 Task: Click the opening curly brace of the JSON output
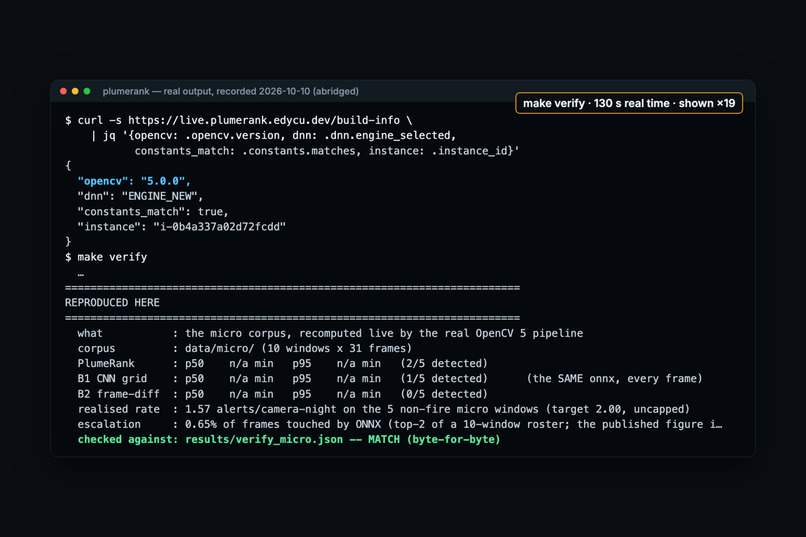(68, 166)
